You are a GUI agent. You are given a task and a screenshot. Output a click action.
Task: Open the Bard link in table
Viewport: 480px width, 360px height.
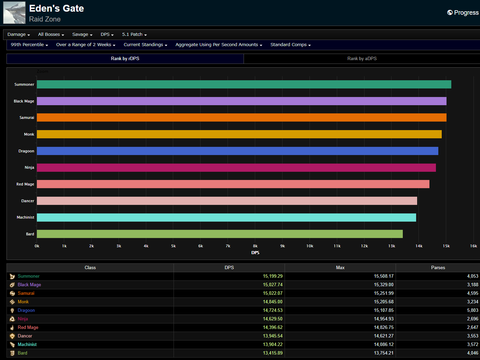[x=22, y=353]
